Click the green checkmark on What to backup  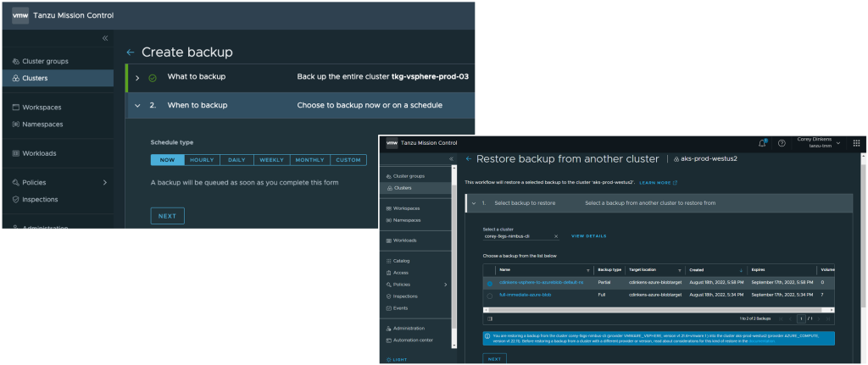coord(153,78)
